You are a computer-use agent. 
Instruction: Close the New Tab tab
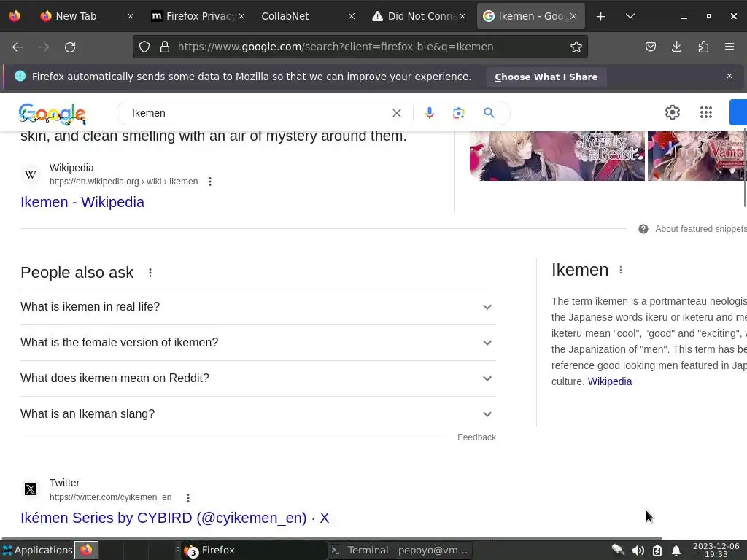[130, 16]
